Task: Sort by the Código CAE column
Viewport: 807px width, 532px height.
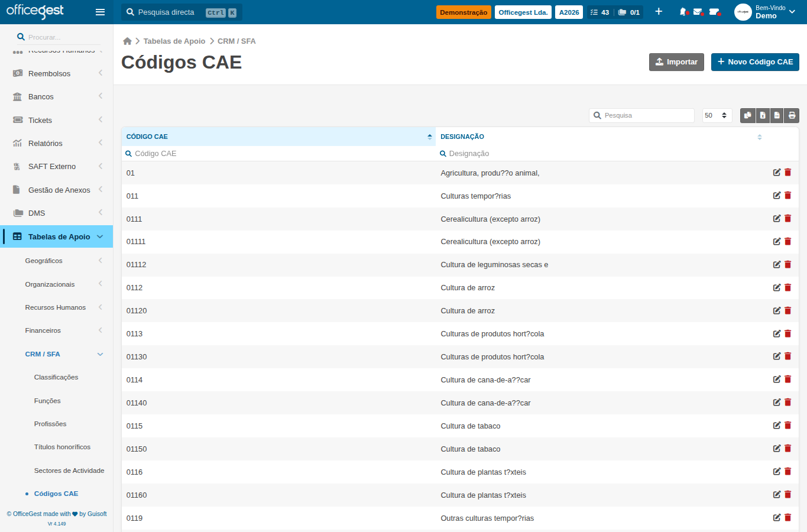Action: coord(278,137)
